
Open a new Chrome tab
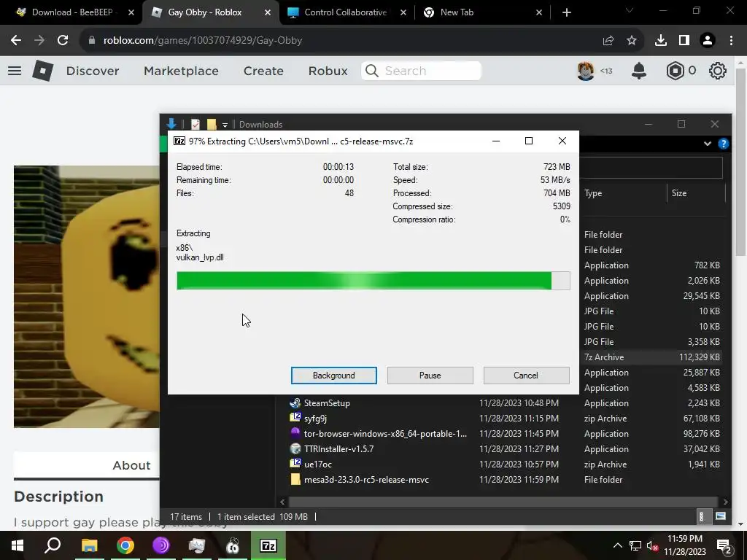coord(566,12)
